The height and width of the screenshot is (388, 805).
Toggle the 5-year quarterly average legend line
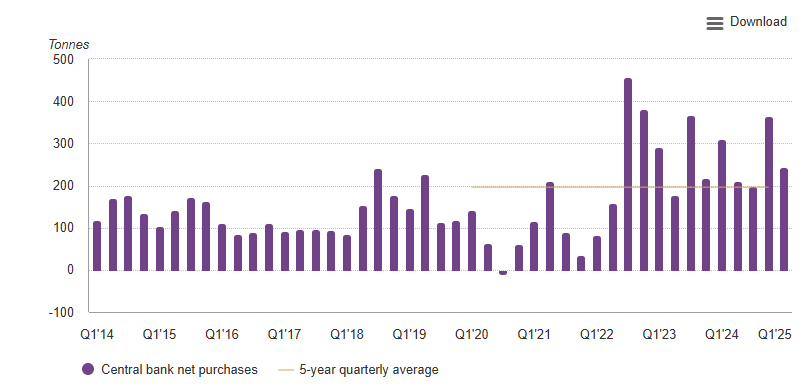tap(286, 370)
